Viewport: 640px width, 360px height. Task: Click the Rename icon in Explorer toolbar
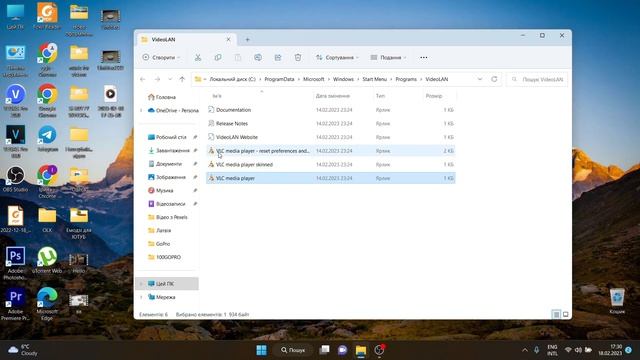click(258, 58)
